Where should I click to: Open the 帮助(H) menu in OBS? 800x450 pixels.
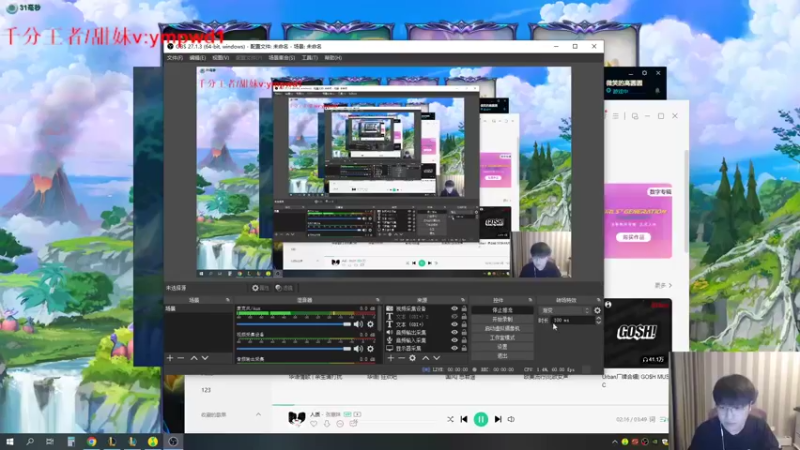pyautogui.click(x=333, y=58)
